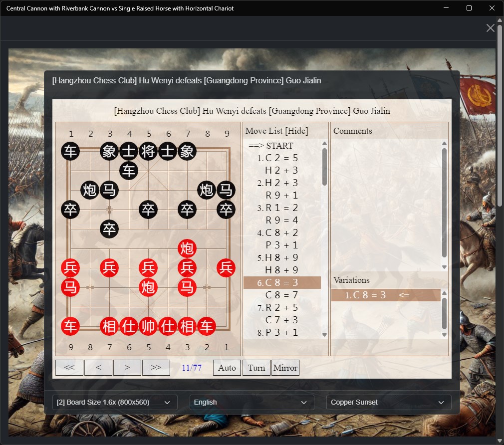504x445 pixels.
Task: Click the black horse next to the left cannon
Action: coord(109,190)
